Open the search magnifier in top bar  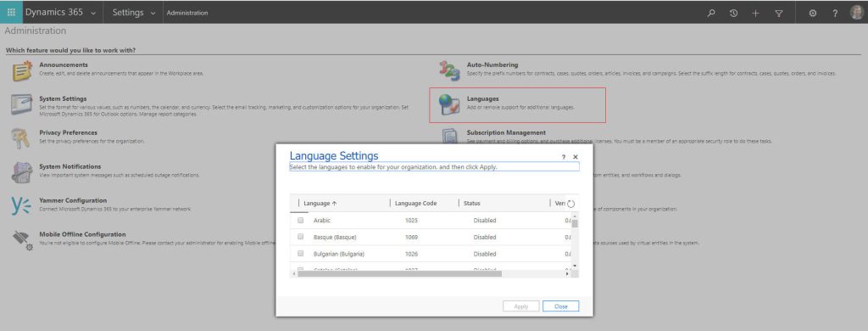click(x=711, y=13)
